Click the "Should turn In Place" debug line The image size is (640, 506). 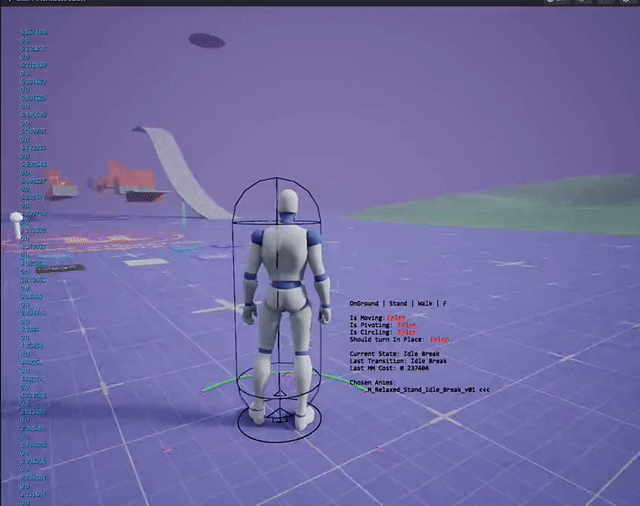pyautogui.click(x=399, y=340)
